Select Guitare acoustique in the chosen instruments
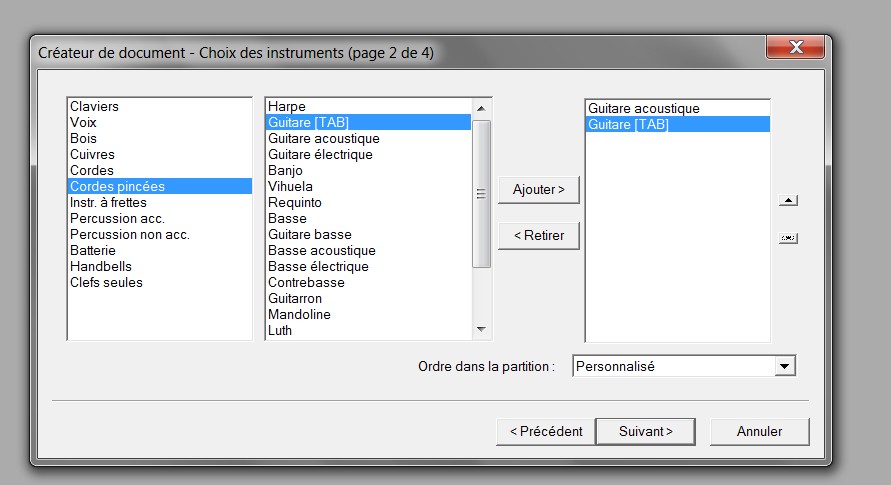 tap(643, 108)
